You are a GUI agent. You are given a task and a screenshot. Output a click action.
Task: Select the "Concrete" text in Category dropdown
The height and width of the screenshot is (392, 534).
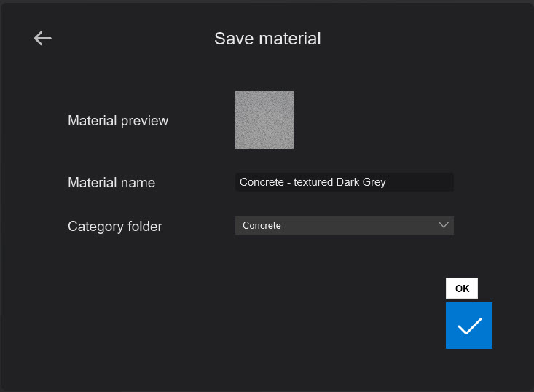[x=262, y=226]
